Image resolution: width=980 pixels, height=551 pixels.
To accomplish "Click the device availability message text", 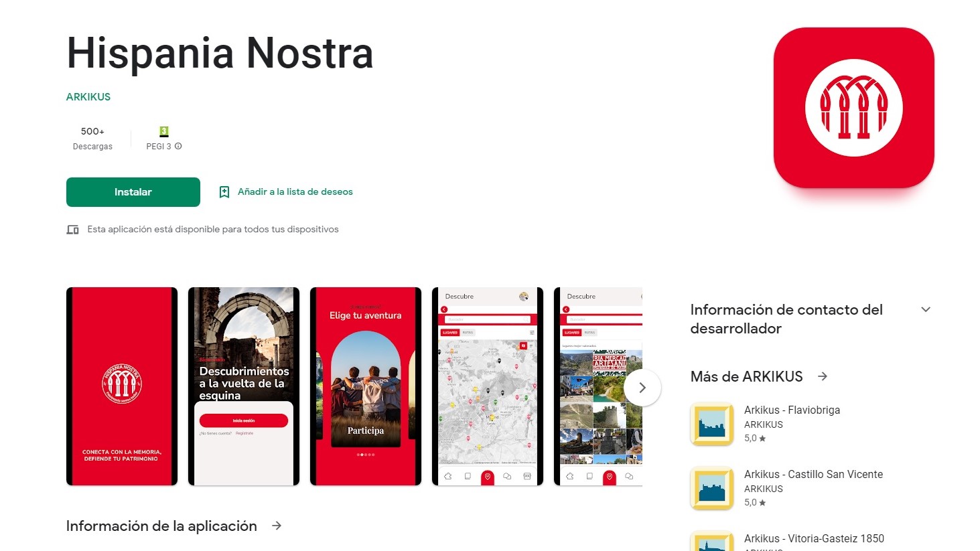I will pyautogui.click(x=213, y=230).
